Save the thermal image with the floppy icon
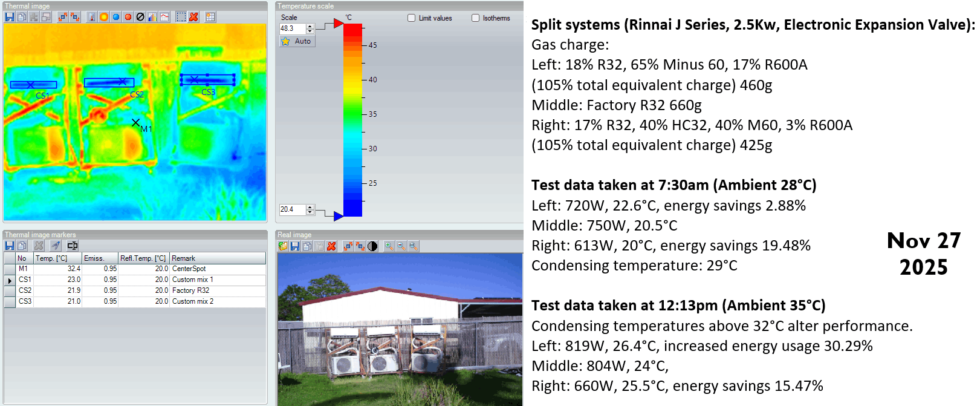The height and width of the screenshot is (406, 980). [10, 17]
